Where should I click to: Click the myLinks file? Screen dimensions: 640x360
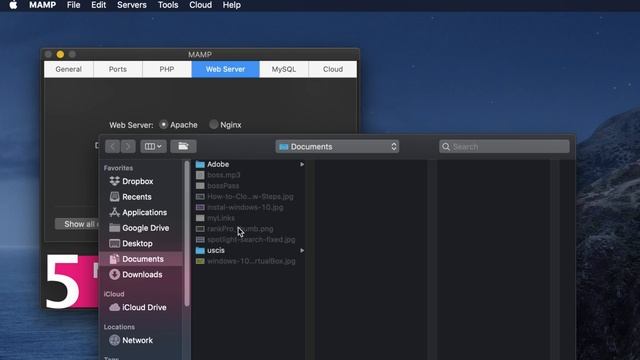click(x=221, y=218)
